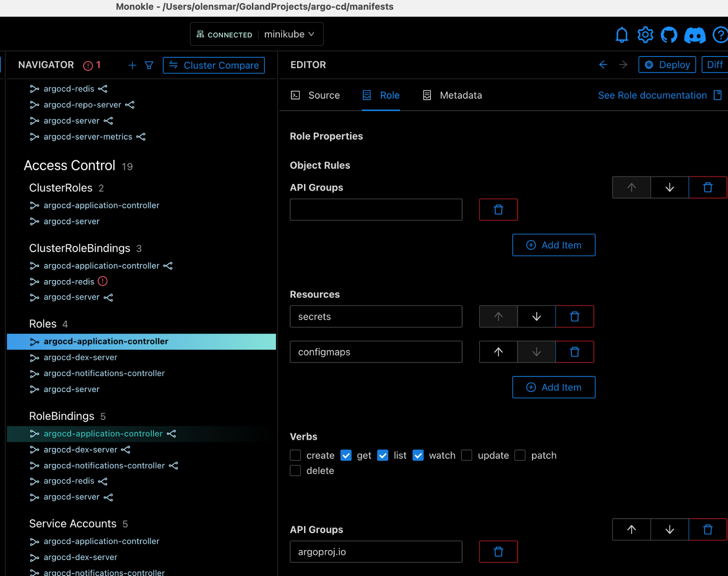Open the minikube cluster dropdown
The image size is (728, 576).
click(x=289, y=34)
